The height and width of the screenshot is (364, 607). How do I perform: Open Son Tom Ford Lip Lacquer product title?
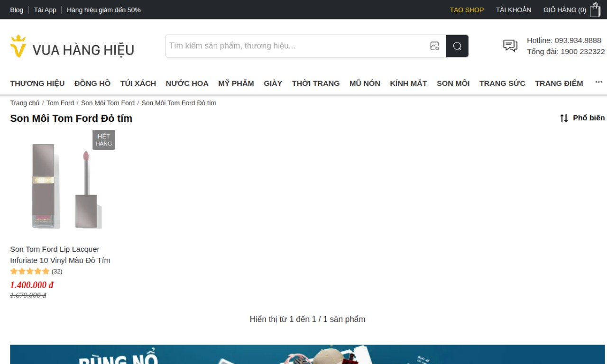[60, 255]
